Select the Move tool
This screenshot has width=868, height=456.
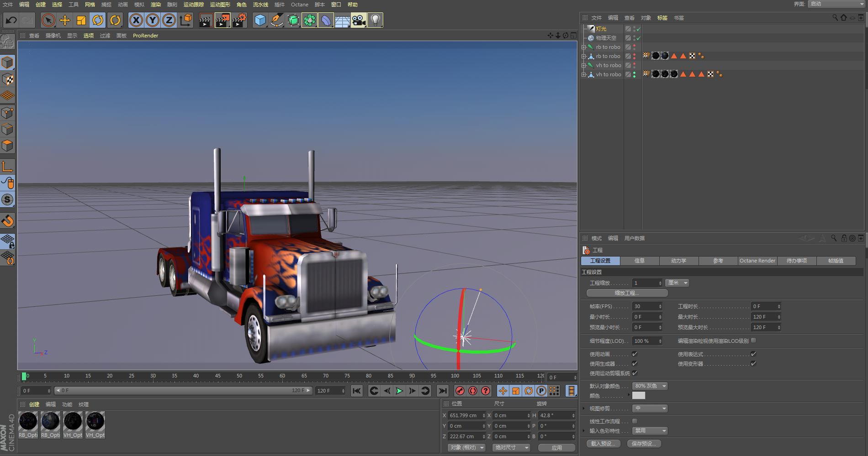[x=65, y=20]
